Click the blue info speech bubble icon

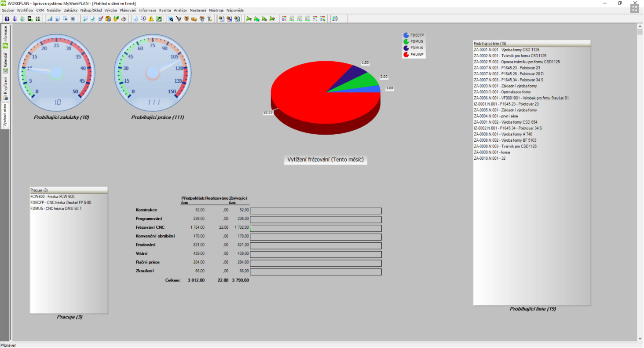pyautogui.click(x=143, y=19)
